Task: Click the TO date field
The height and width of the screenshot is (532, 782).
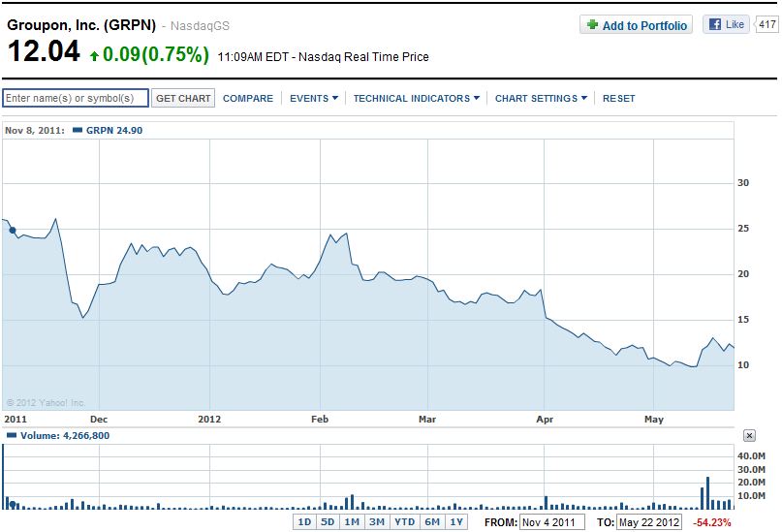Action: coord(648,521)
